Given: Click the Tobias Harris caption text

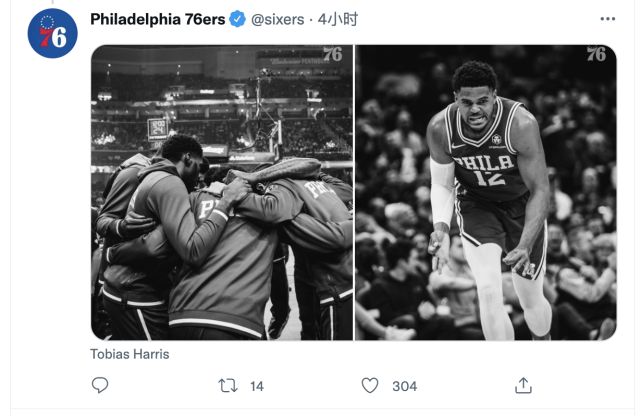Looking at the screenshot, I should click(x=129, y=355).
